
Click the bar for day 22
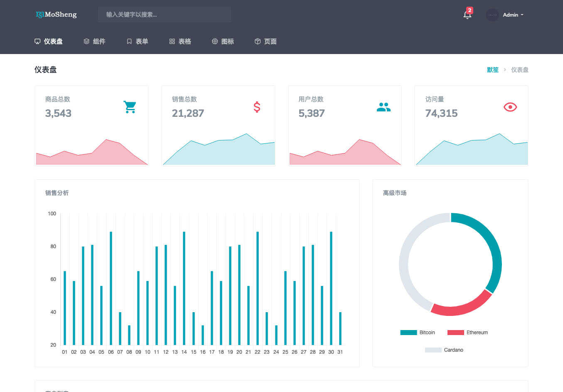258,288
